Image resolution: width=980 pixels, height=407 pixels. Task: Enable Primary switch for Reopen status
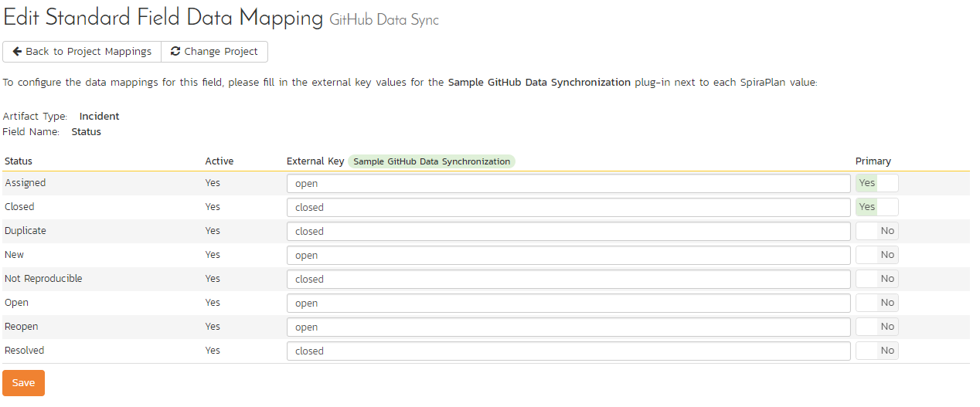877,327
